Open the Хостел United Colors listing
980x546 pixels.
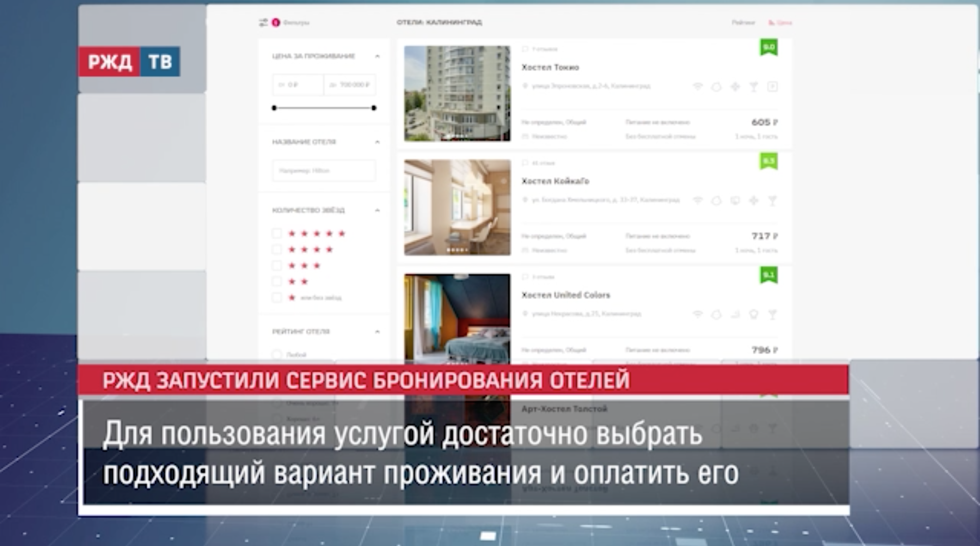[567, 295]
